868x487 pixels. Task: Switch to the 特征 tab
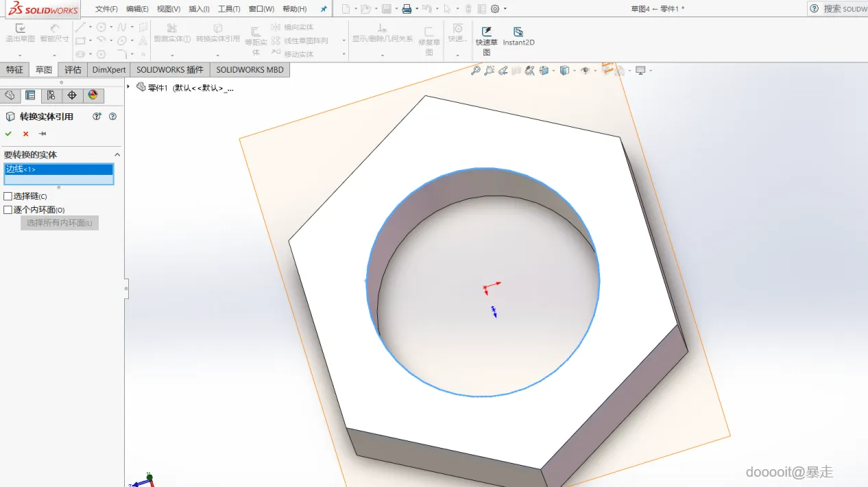click(14, 70)
